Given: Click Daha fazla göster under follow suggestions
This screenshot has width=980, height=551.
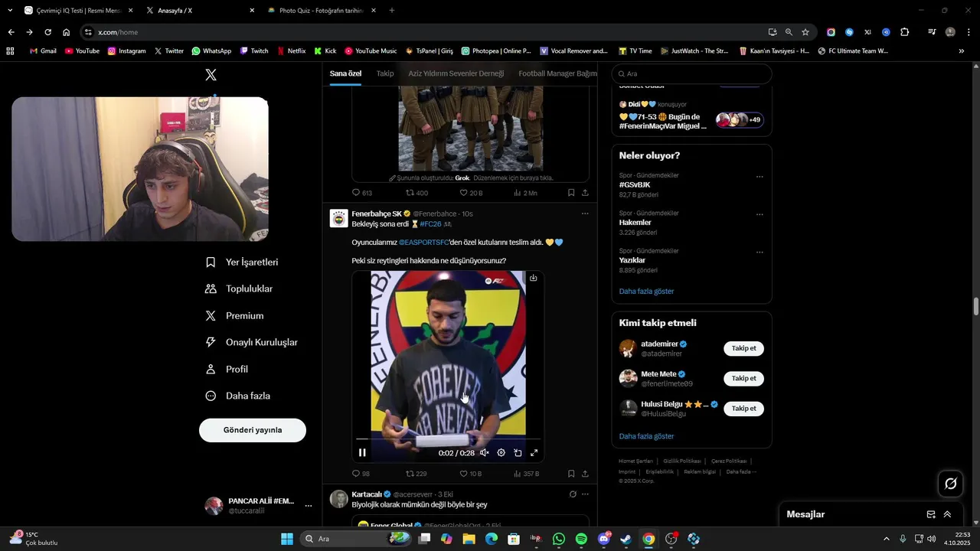Looking at the screenshot, I should [x=646, y=436].
